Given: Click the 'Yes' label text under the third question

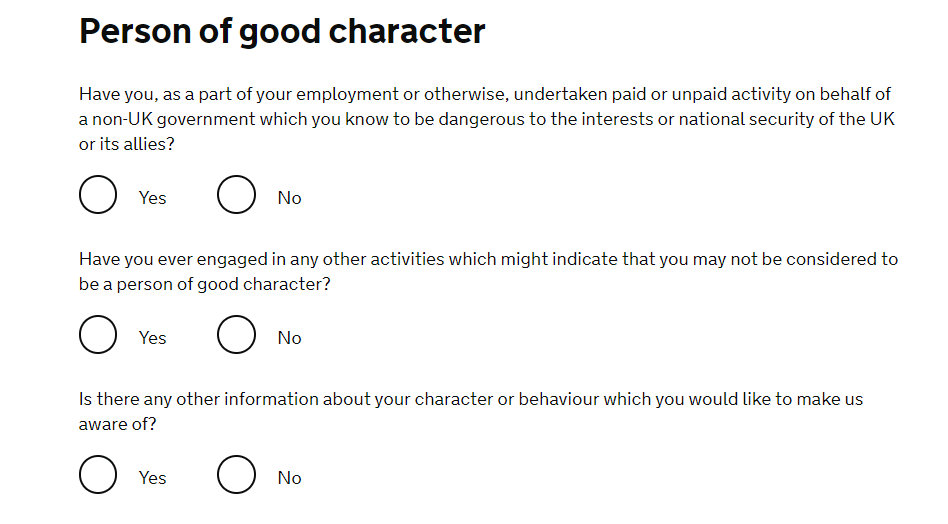Looking at the screenshot, I should click(x=152, y=478).
